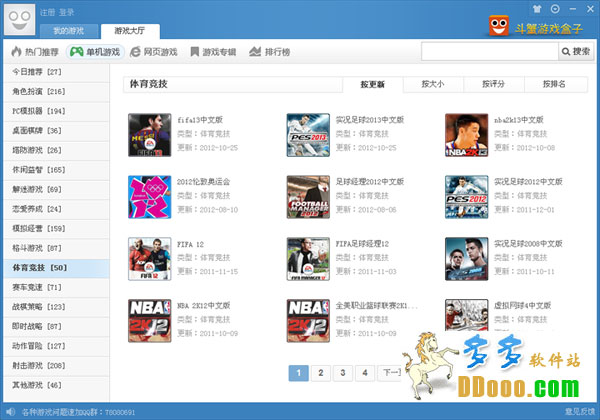This screenshot has width=600, height=420.
Task: Select 解谜游戏 [69] category
Action: pyautogui.click(x=56, y=189)
